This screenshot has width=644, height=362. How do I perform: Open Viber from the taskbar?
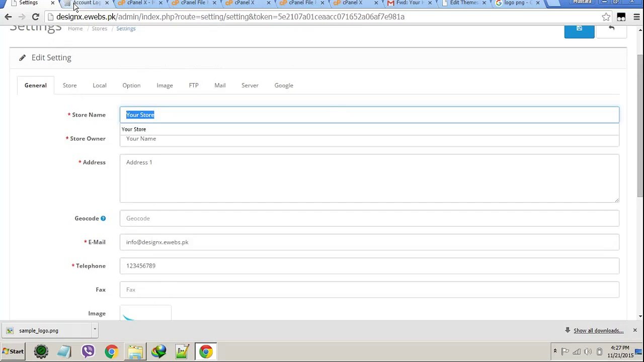point(88,351)
